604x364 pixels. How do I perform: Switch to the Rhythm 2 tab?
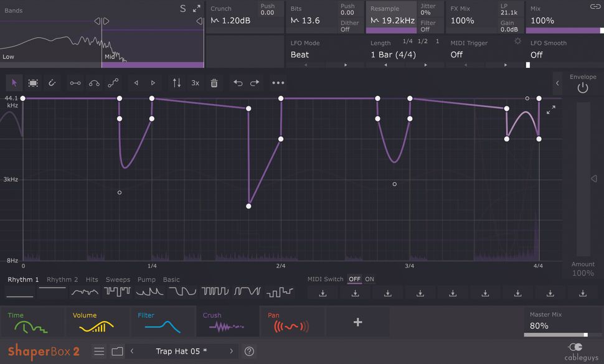[x=62, y=279]
